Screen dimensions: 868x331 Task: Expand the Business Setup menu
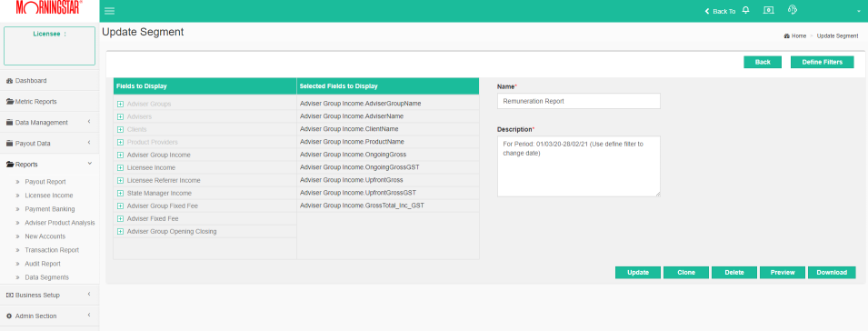50,295
